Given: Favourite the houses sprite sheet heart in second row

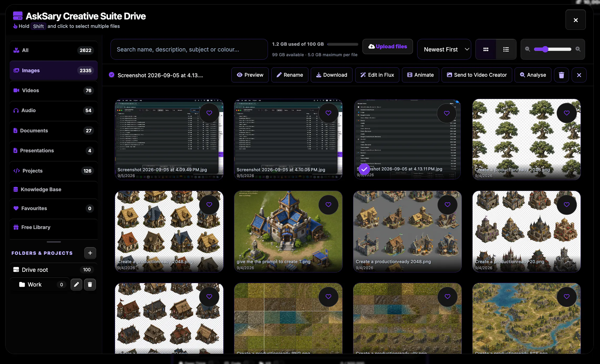Looking at the screenshot, I should click(209, 205).
